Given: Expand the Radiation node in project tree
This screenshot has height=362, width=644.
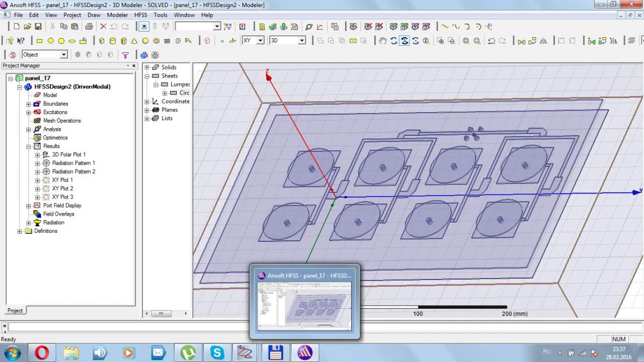Looking at the screenshot, I should point(29,223).
